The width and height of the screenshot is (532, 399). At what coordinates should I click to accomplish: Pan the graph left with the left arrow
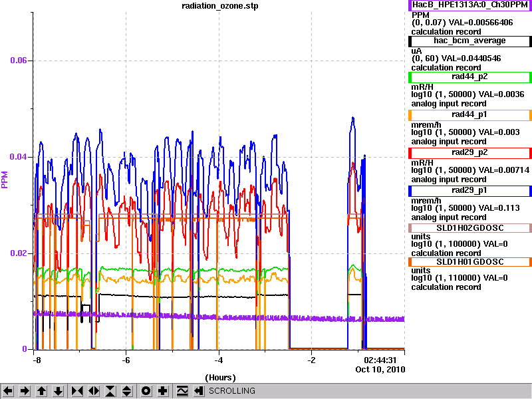click(8, 391)
